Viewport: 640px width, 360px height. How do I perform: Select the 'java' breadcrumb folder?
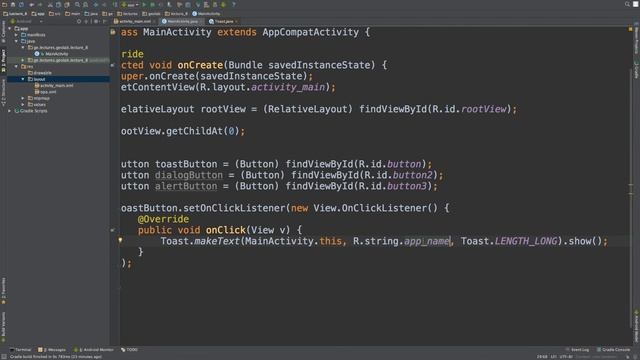(x=91, y=14)
